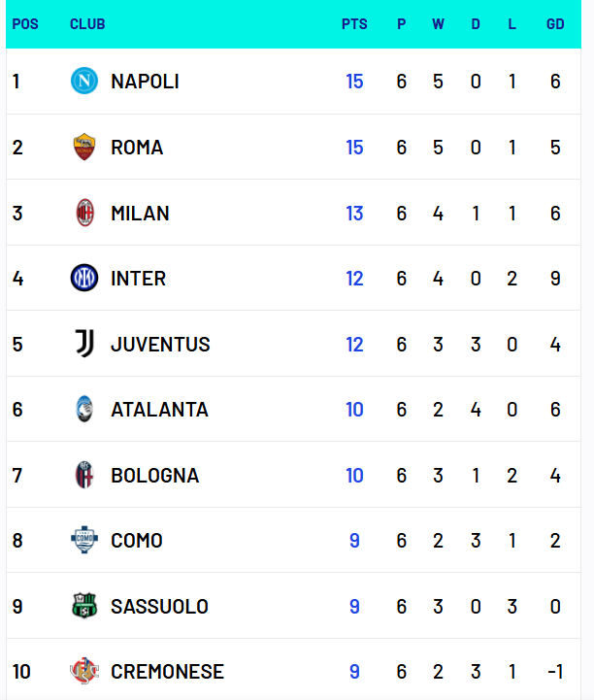Click the POS column header

click(25, 24)
